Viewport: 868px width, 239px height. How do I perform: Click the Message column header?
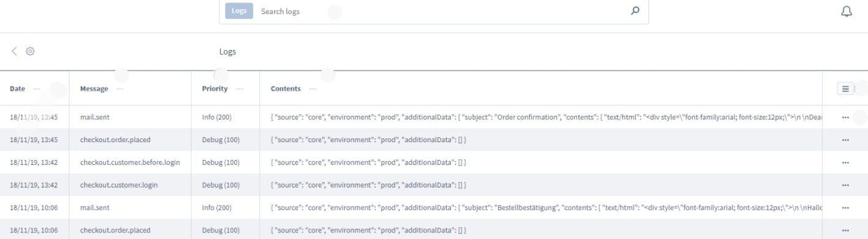(x=94, y=89)
